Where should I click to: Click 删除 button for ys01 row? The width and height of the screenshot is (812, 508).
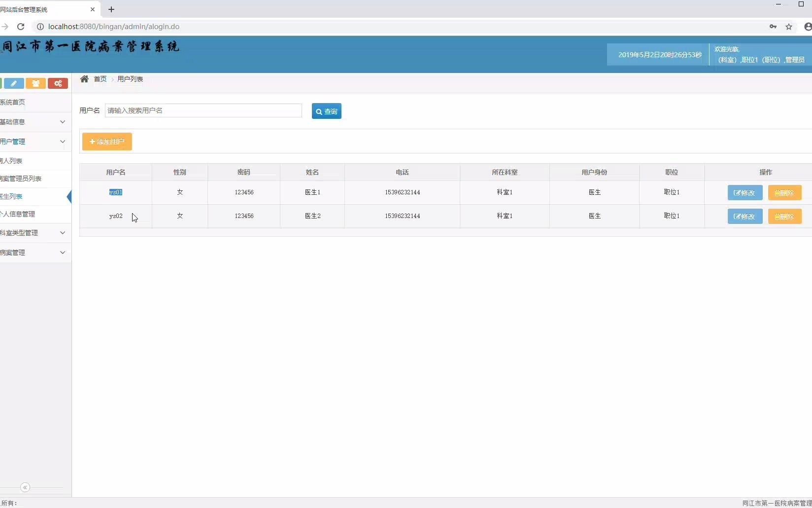point(785,192)
